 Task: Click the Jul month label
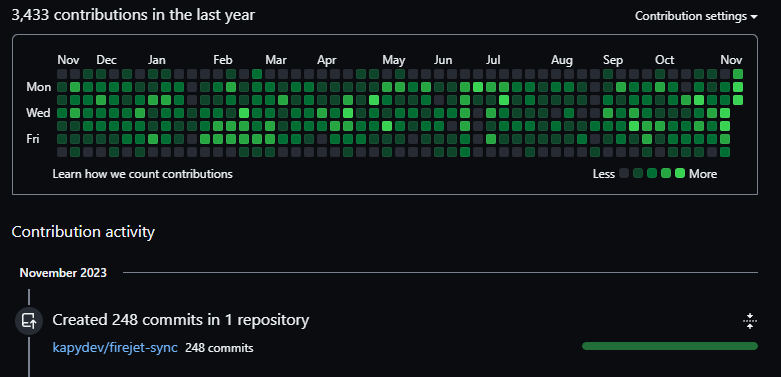point(493,60)
